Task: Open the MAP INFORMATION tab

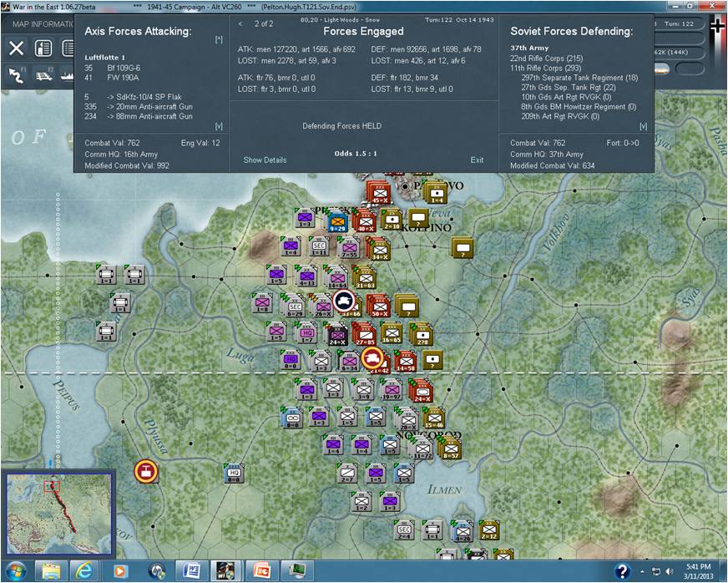Action: tap(43, 24)
